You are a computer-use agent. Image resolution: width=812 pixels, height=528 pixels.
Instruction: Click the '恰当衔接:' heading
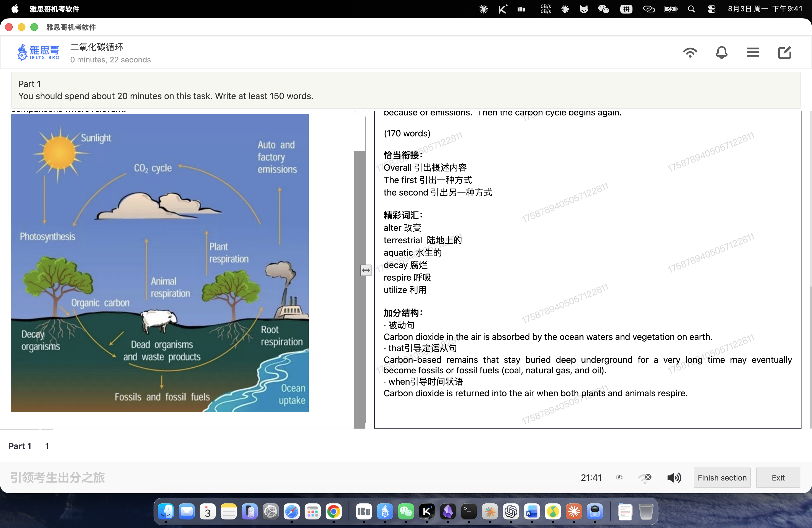click(x=403, y=155)
